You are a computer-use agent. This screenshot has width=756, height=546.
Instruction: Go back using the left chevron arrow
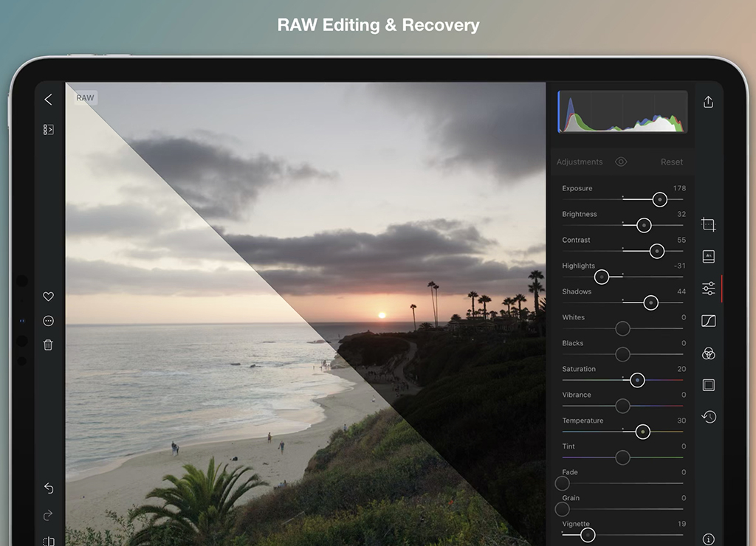(48, 100)
